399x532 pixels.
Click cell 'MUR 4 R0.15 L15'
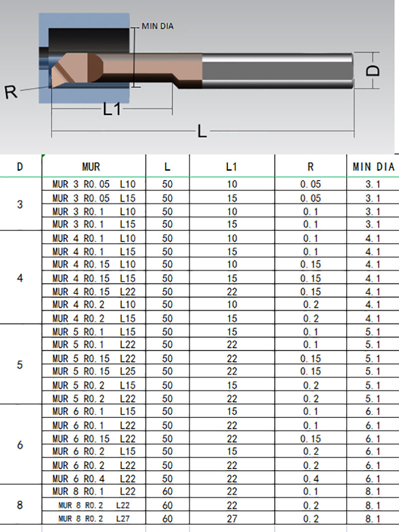coord(94,278)
